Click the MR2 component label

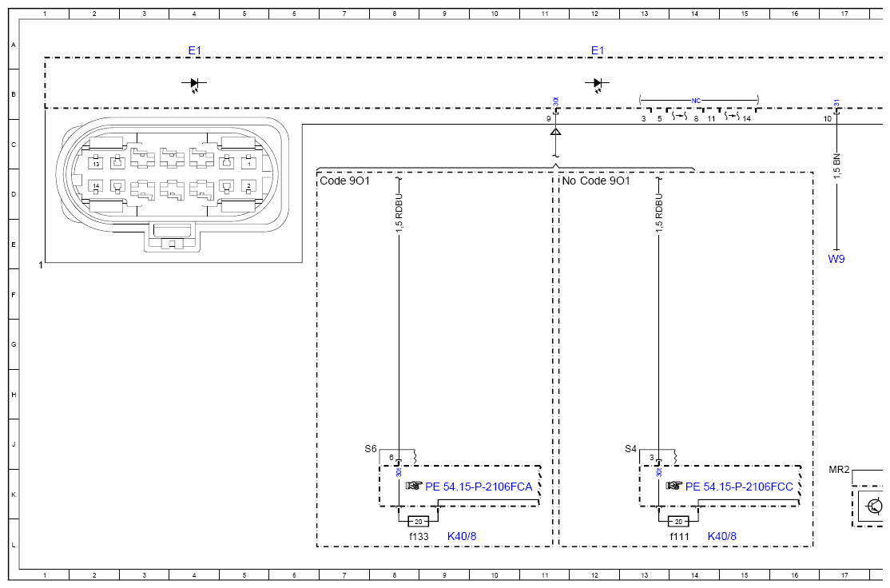(839, 470)
